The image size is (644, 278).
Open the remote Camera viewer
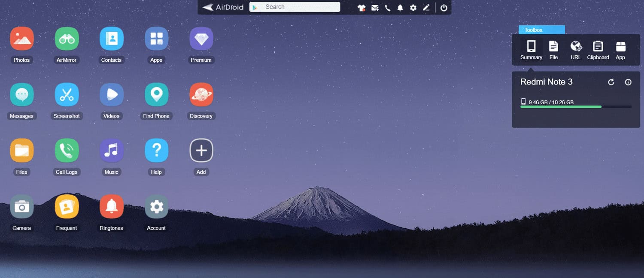21,206
